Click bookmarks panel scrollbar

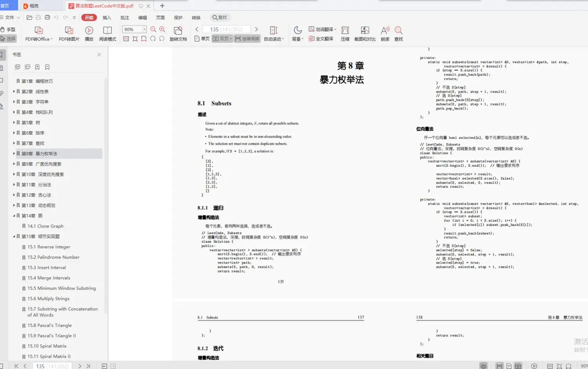click(x=106, y=196)
